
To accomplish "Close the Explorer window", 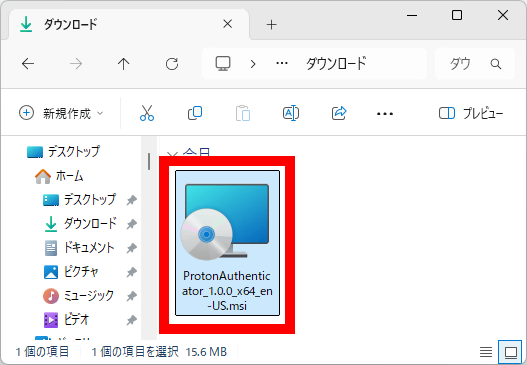I will point(503,15).
